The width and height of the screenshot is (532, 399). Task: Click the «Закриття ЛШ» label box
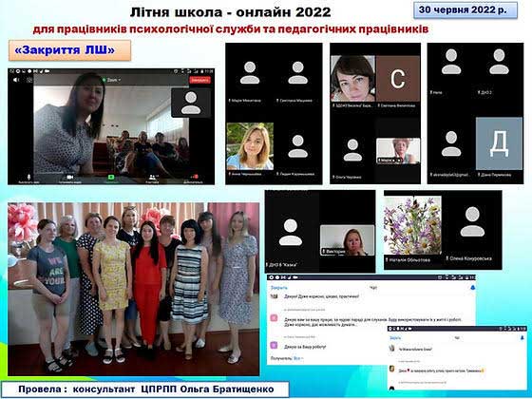(x=70, y=50)
